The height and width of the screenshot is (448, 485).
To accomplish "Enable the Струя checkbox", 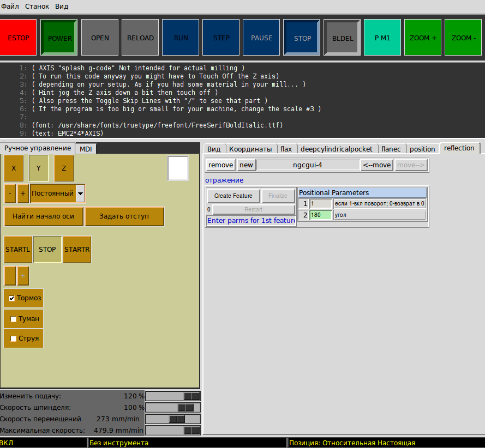I will tap(13, 338).
